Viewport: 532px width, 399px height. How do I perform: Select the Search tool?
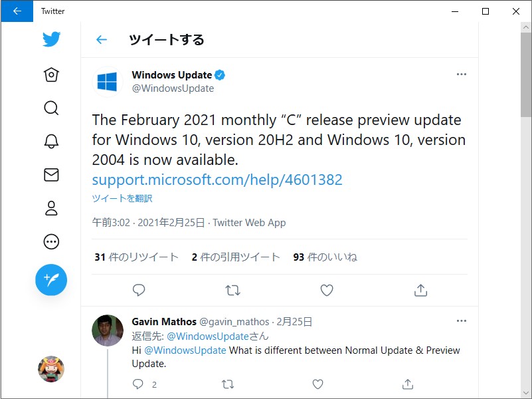tap(51, 108)
